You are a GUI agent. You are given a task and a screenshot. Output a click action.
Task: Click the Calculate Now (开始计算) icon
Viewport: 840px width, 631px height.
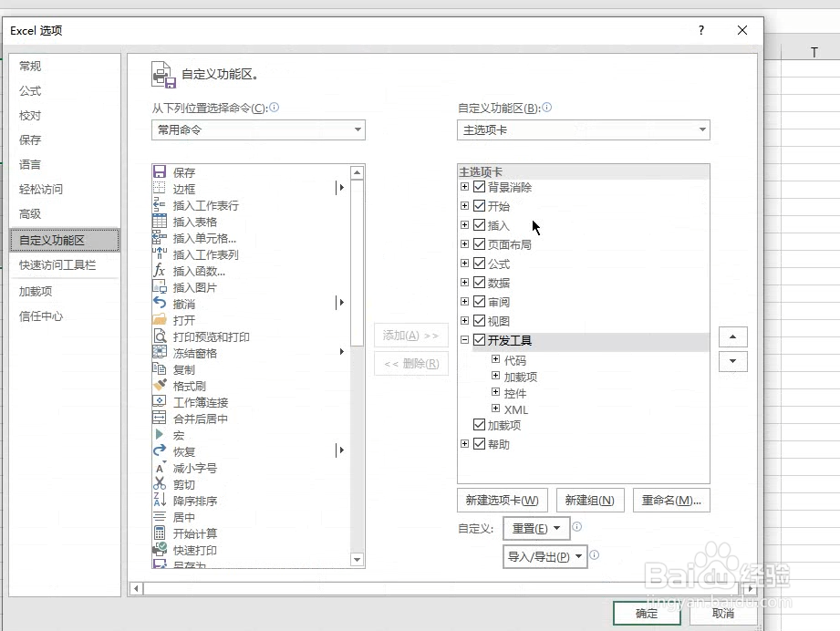coord(160,533)
